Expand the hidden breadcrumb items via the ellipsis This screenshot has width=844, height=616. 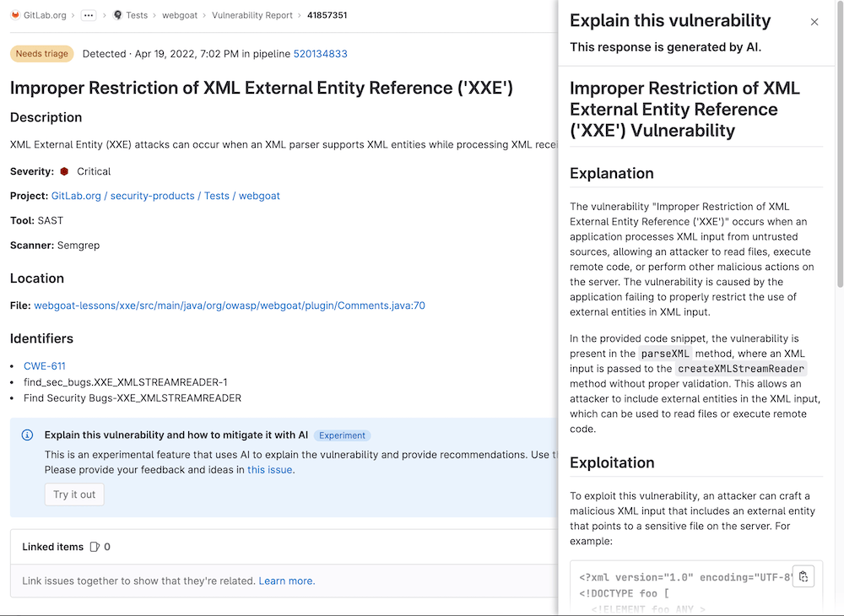[x=88, y=14]
